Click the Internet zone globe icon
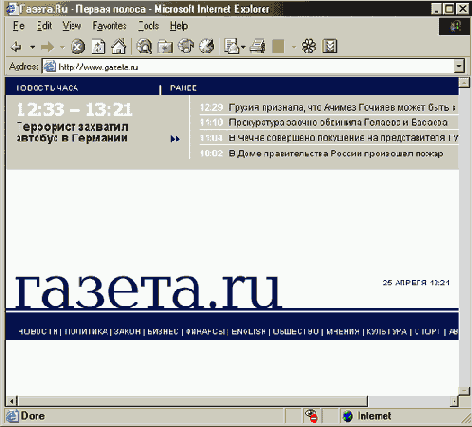472x427 pixels. pyautogui.click(x=348, y=416)
